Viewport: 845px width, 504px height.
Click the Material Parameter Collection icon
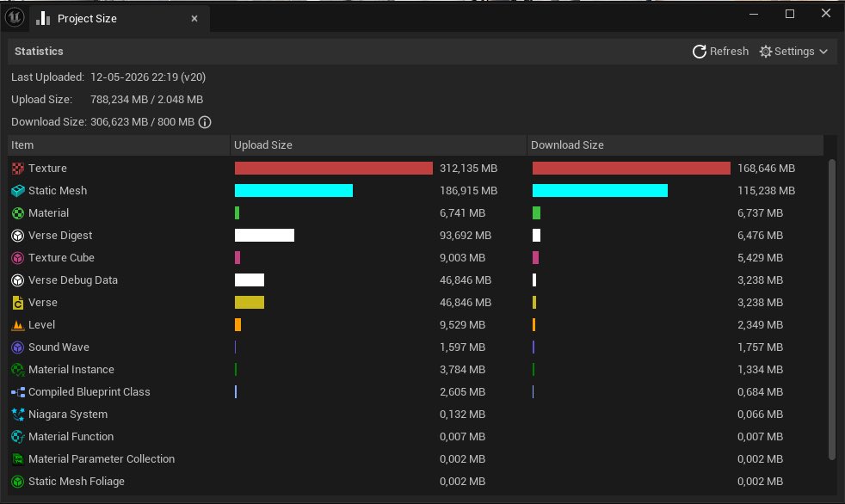18,459
